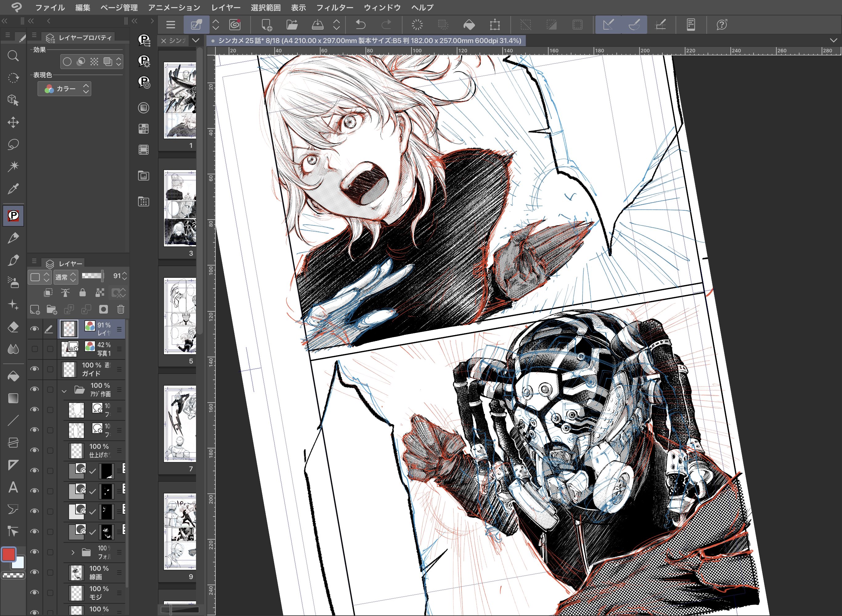Click the Redo arrow in command bar
This screenshot has width=842, height=616.
[386, 25]
